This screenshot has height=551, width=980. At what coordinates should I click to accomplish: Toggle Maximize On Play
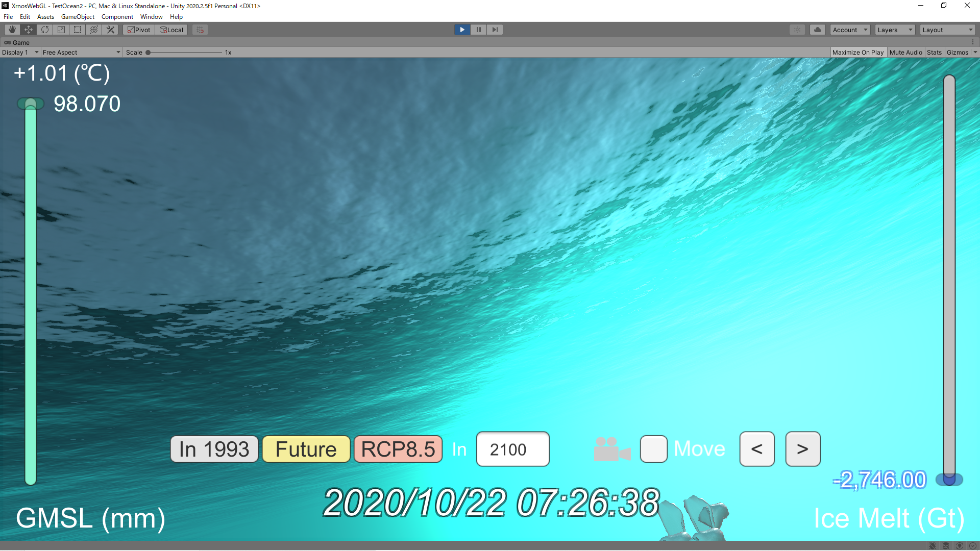click(x=857, y=52)
